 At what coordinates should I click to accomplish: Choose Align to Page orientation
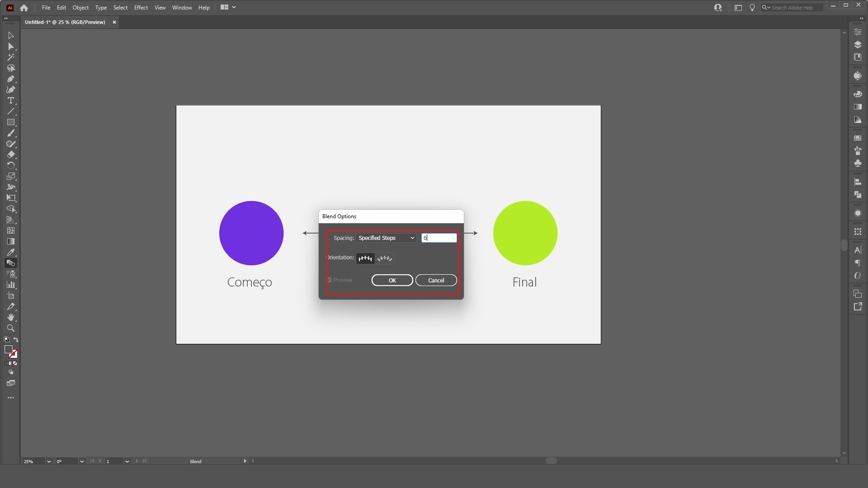click(x=365, y=258)
